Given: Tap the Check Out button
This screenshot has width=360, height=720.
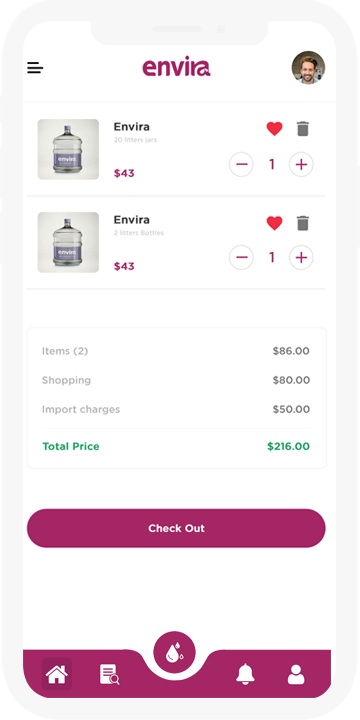Looking at the screenshot, I should click(176, 528).
